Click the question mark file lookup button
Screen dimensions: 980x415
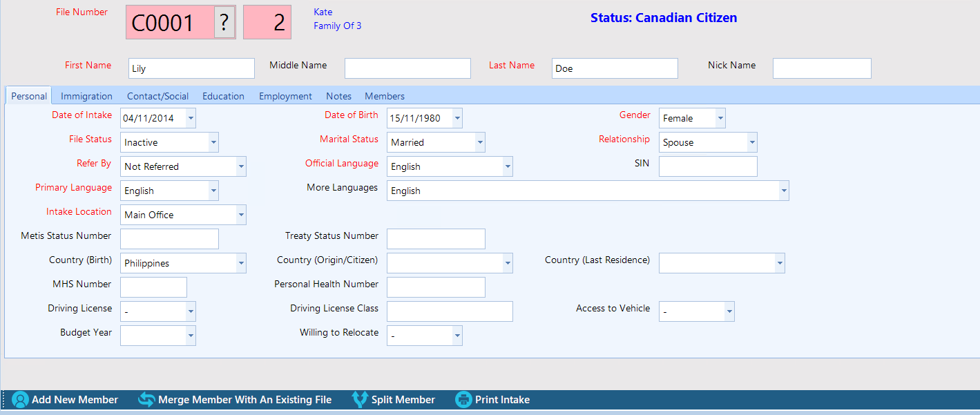tap(224, 23)
